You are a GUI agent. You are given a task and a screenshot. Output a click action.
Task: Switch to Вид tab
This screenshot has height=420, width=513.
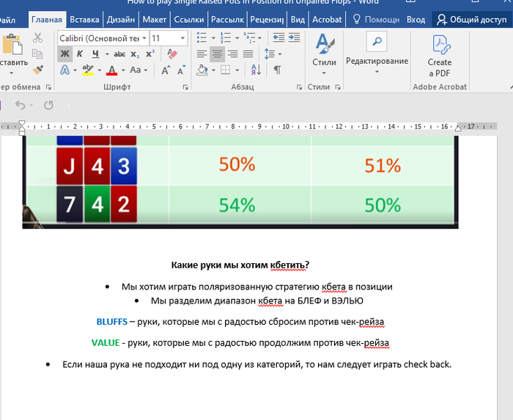(298, 20)
